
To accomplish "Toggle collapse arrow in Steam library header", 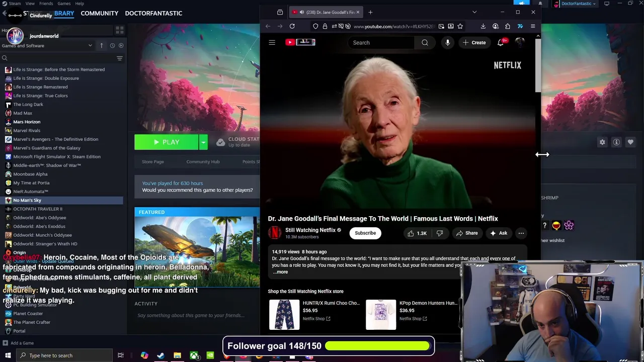I will tap(101, 46).
